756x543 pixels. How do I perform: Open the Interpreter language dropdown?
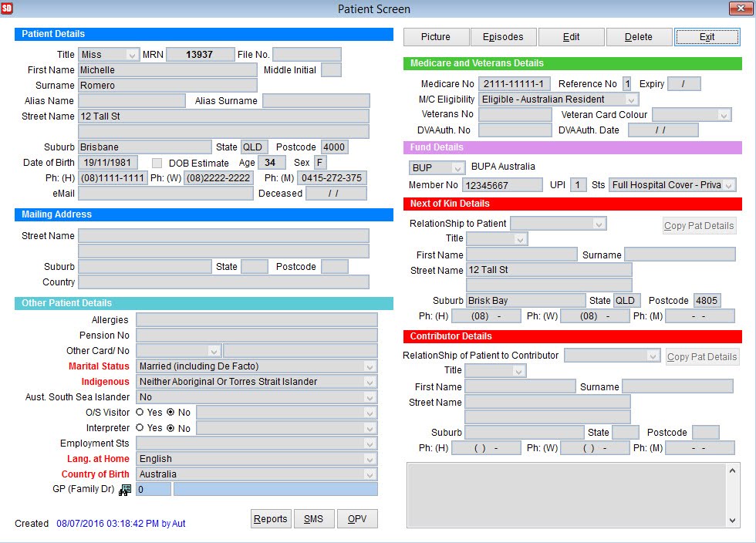coord(370,428)
